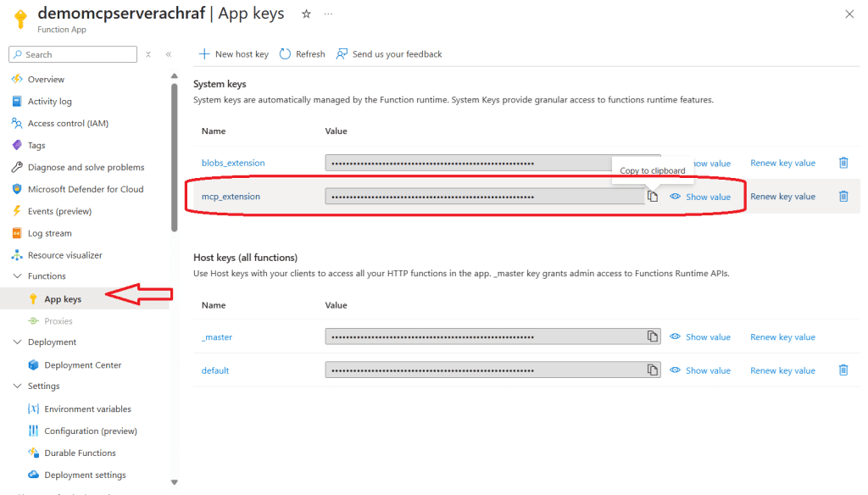Copy the mcp_extension key to clipboard
Image resolution: width=868 pixels, height=495 pixels.
tap(653, 197)
